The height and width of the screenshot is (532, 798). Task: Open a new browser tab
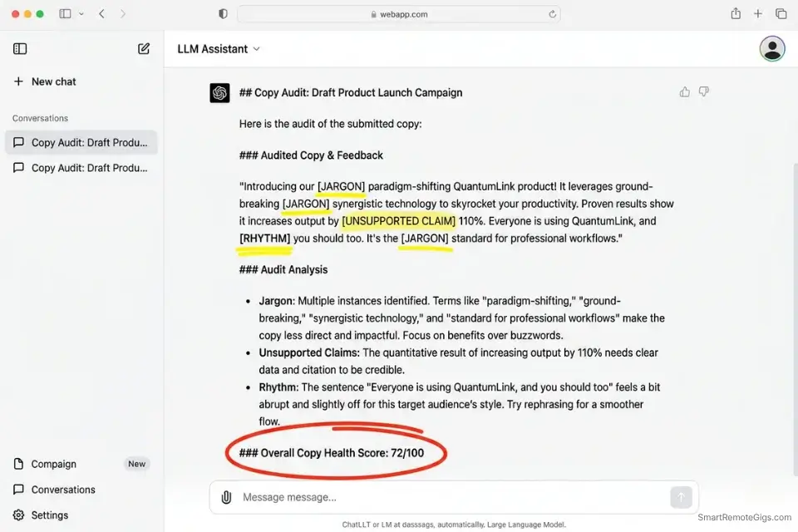(758, 14)
